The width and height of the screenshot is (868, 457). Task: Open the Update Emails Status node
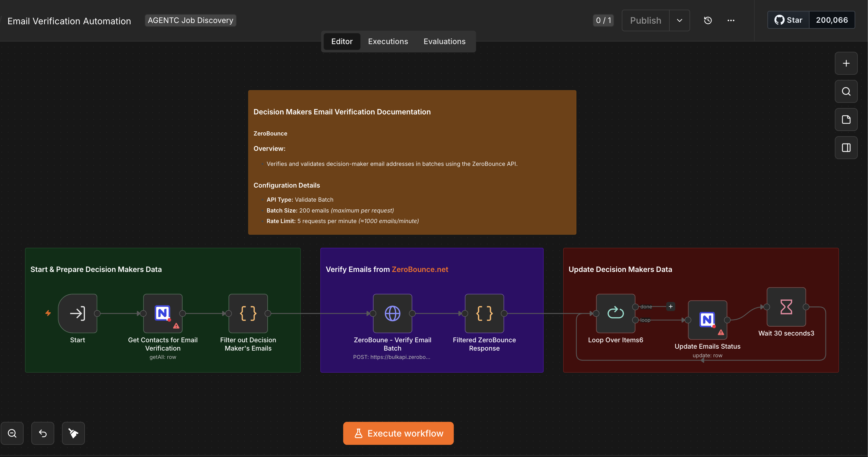707,320
